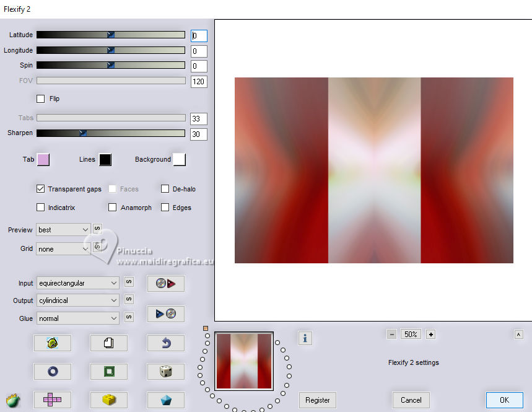This screenshot has height=412, width=532.
Task: Click the green square icon button
Action: tap(108, 371)
